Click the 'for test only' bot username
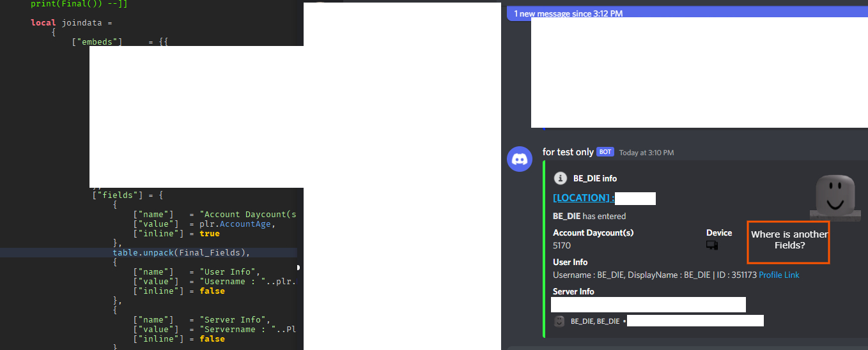 (568, 152)
